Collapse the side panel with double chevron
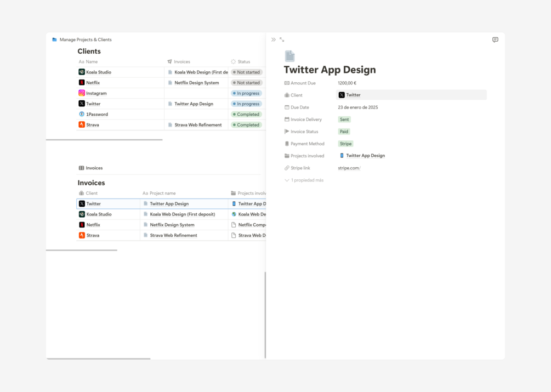The height and width of the screenshot is (392, 551). click(x=274, y=39)
